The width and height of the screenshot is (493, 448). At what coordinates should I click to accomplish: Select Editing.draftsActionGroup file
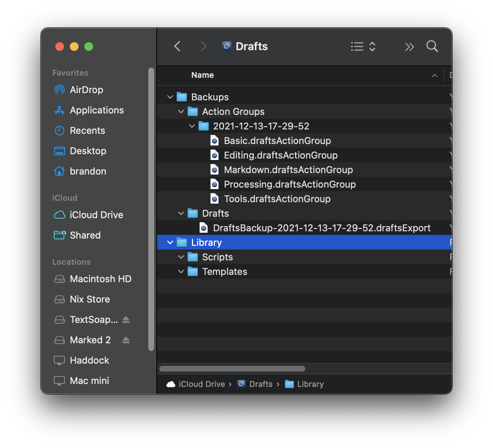pyautogui.click(x=305, y=155)
